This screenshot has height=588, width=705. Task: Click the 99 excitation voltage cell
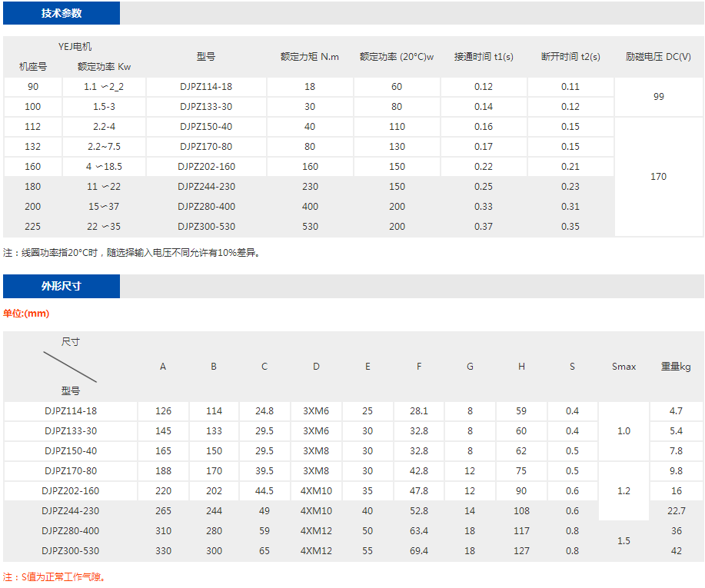click(659, 97)
